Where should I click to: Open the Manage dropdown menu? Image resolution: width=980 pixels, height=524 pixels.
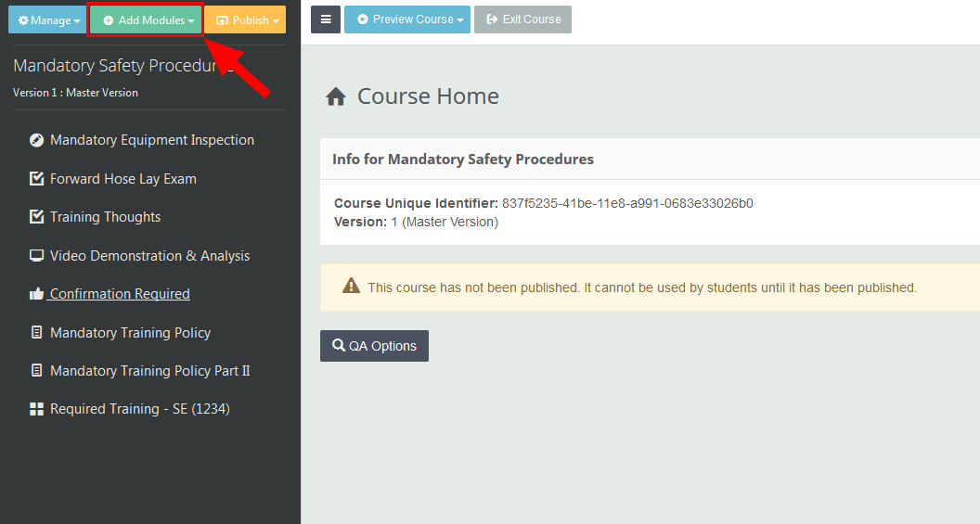48,20
